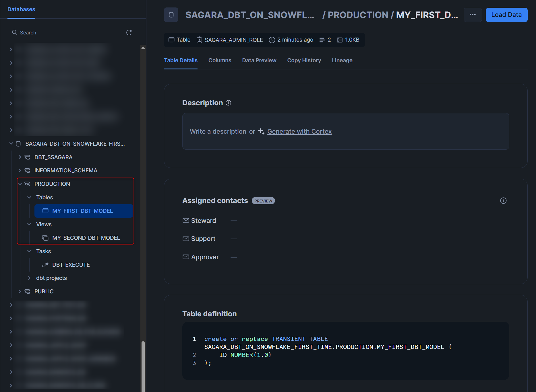Click the PREVIEW badge
536x392 pixels.
pyautogui.click(x=263, y=201)
